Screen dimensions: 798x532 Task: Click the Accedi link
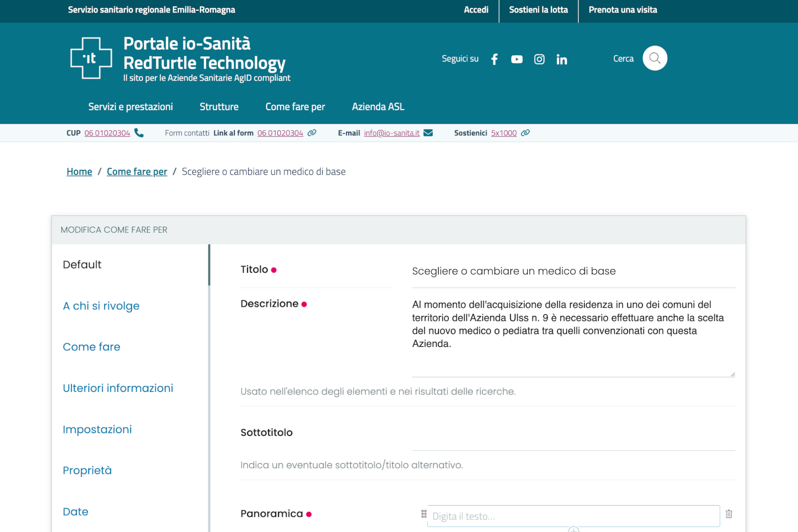(476, 10)
